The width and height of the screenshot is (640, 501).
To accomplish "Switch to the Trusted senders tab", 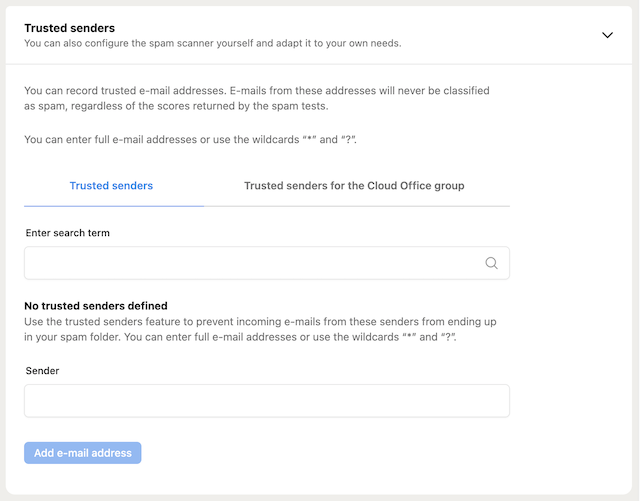I will pyautogui.click(x=111, y=186).
